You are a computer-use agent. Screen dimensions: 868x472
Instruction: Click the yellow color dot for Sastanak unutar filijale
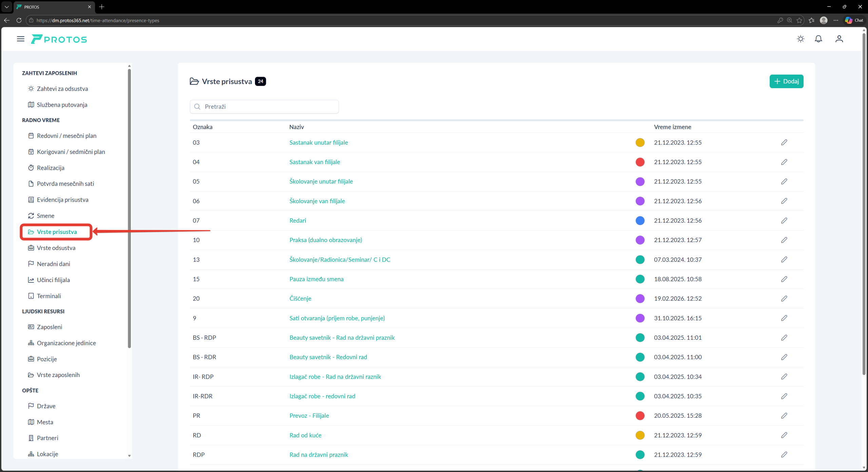(x=640, y=142)
